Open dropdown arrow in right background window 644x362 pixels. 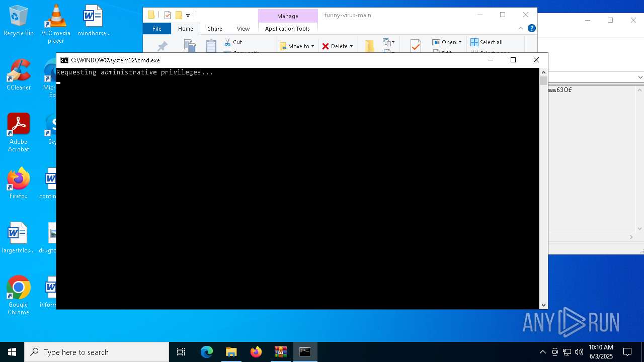click(640, 77)
